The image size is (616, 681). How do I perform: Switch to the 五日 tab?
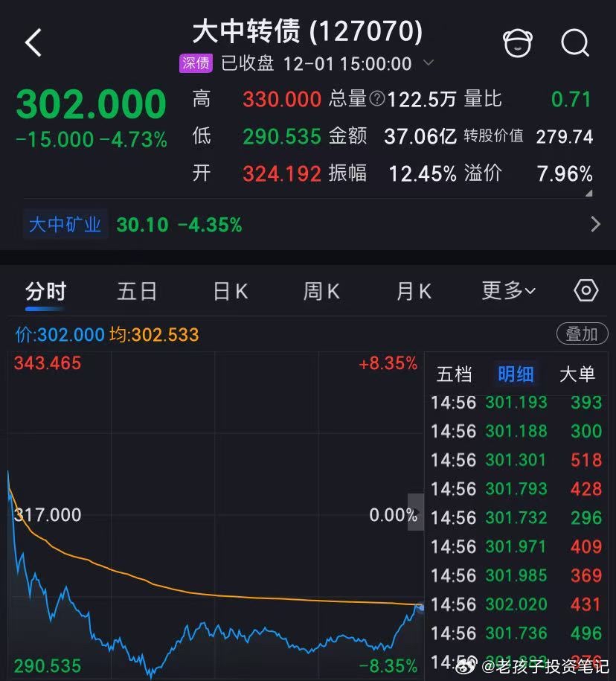137,291
